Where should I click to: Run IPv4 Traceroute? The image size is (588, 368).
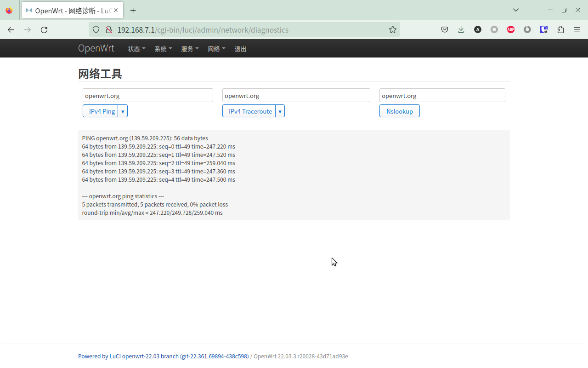pos(249,111)
